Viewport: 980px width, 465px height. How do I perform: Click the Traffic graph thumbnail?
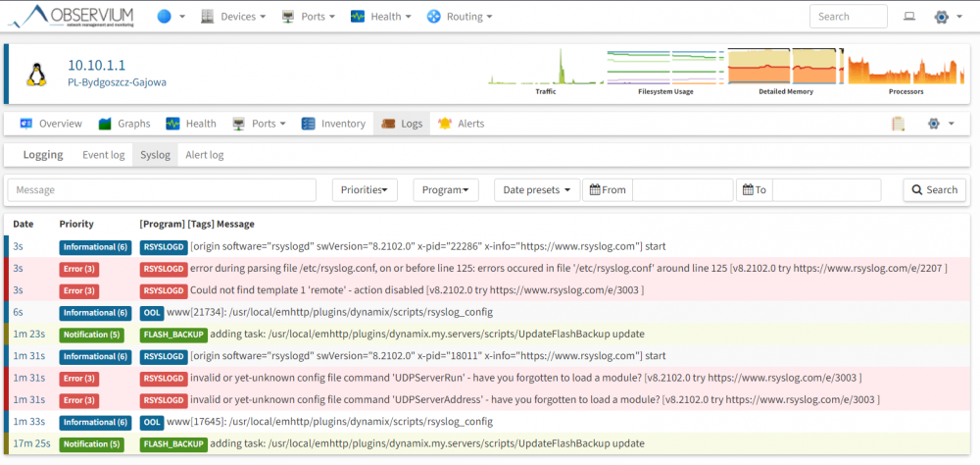click(x=546, y=72)
